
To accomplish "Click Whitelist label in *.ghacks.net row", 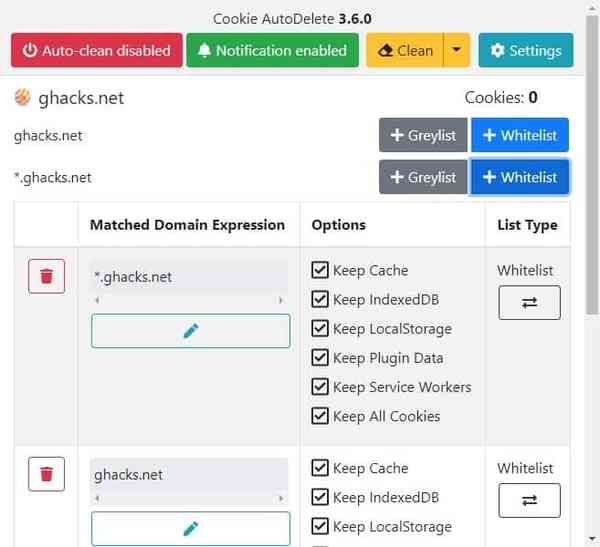I will pos(525,270).
